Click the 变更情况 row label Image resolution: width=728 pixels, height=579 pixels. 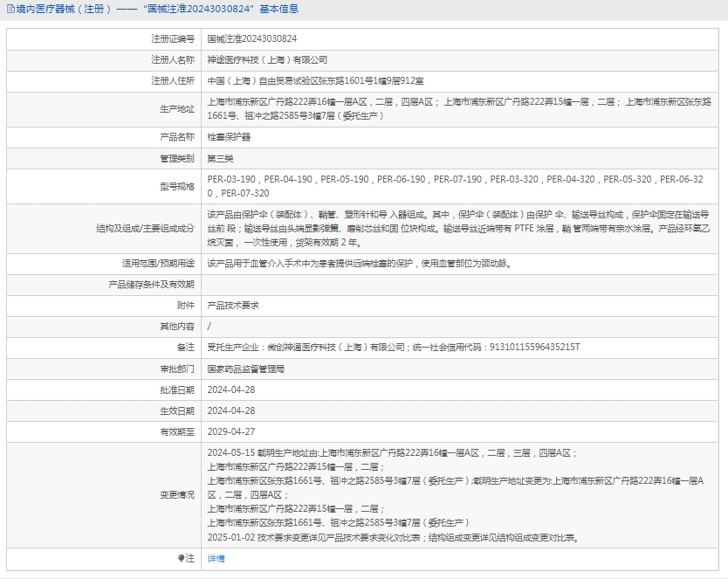click(x=177, y=495)
